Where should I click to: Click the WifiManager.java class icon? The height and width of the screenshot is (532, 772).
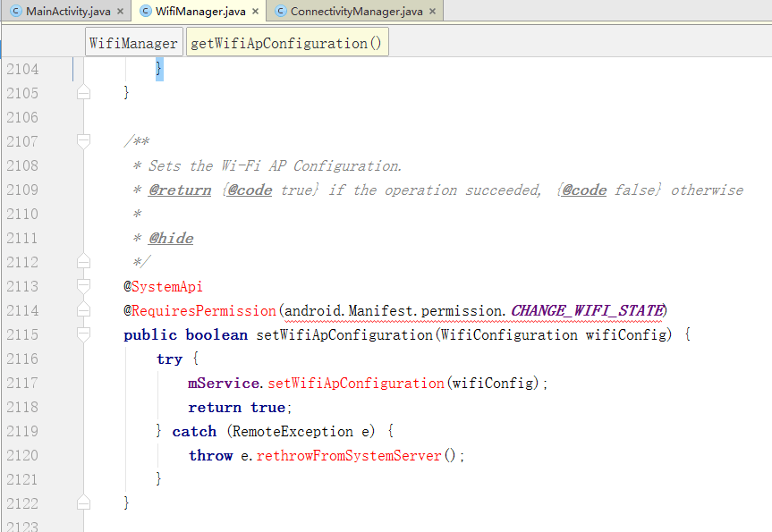click(x=146, y=11)
